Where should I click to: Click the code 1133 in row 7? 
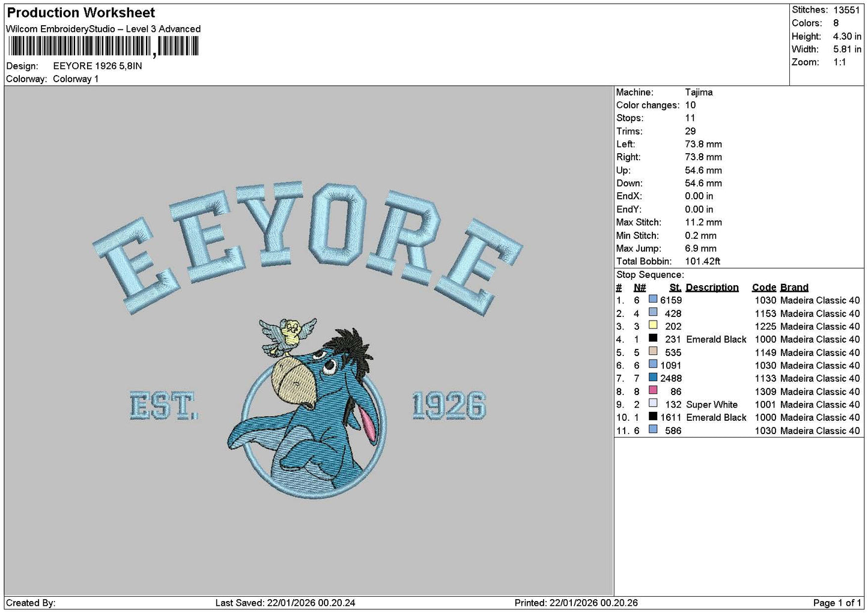(x=766, y=378)
